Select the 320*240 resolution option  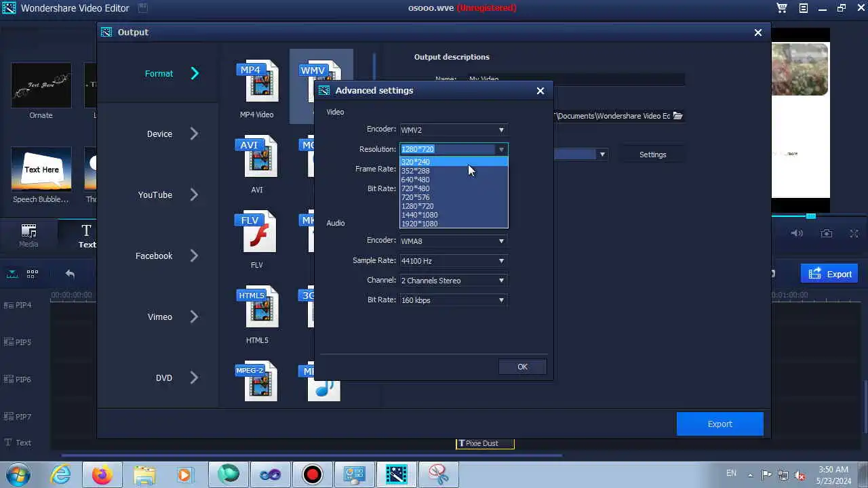[x=454, y=162]
